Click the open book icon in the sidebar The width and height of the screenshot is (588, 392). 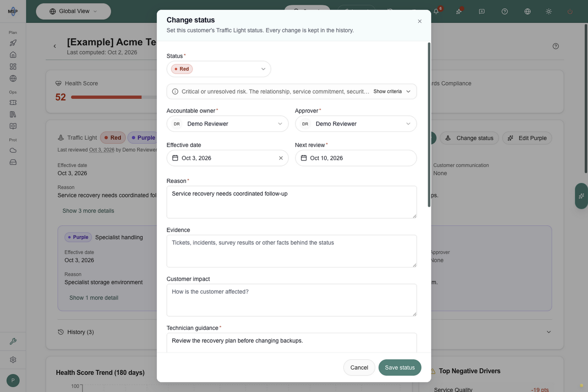[x=13, y=126]
